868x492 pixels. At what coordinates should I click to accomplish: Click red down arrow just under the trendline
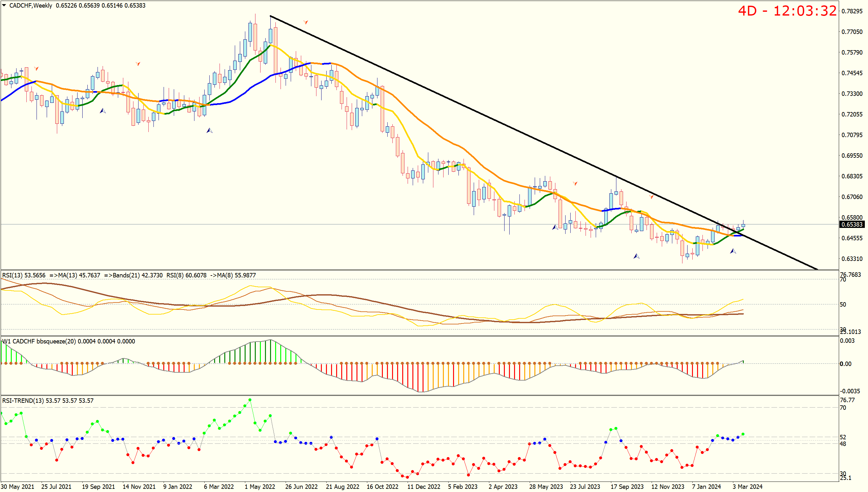point(651,197)
